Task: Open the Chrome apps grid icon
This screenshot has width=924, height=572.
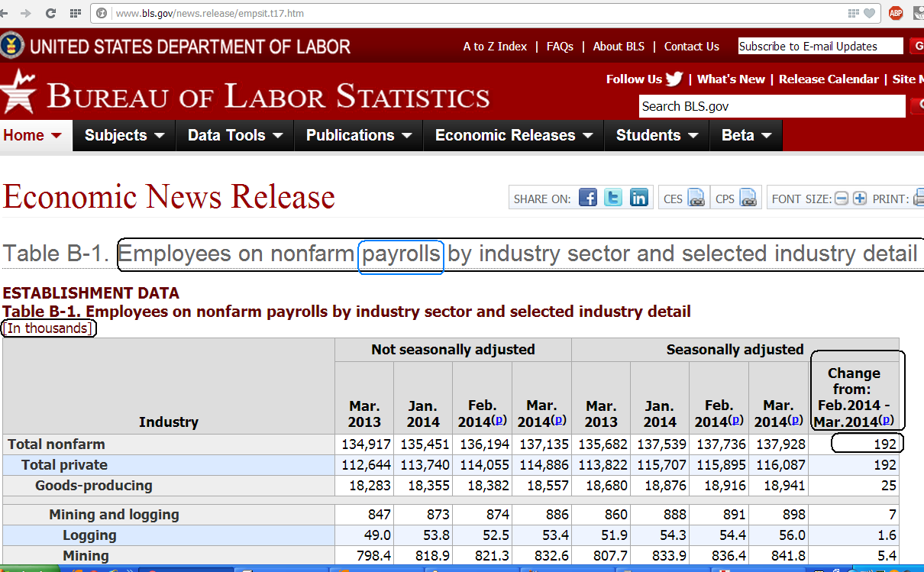Action: [75, 13]
